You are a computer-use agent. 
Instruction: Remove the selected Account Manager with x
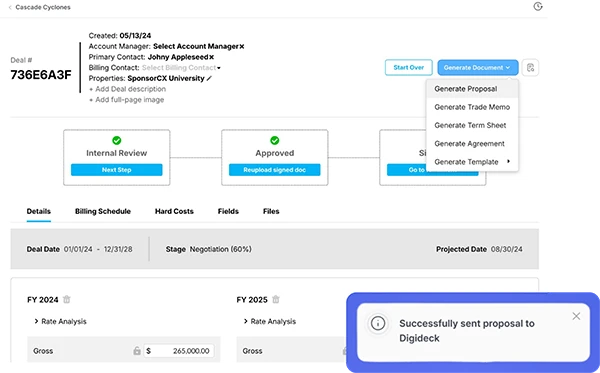[242, 46]
